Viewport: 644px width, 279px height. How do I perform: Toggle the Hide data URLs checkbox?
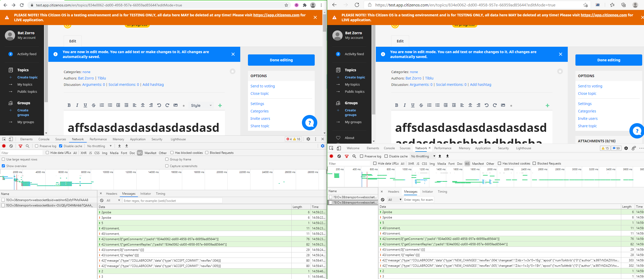[x=47, y=153]
